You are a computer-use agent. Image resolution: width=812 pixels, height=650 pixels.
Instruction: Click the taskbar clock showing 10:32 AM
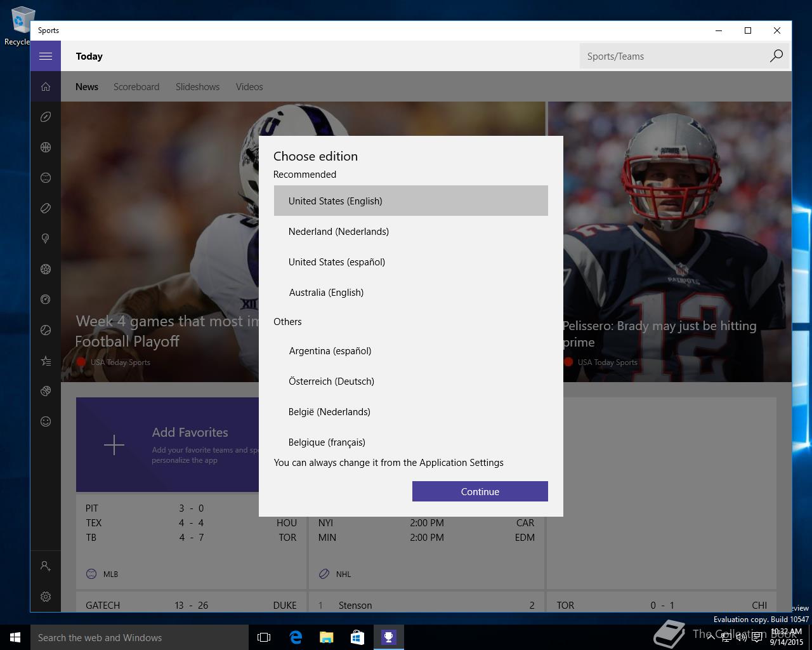click(786, 637)
